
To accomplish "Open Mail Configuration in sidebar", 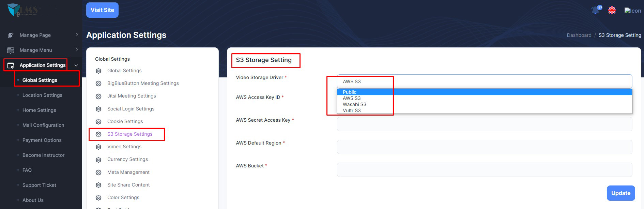I will (43, 125).
